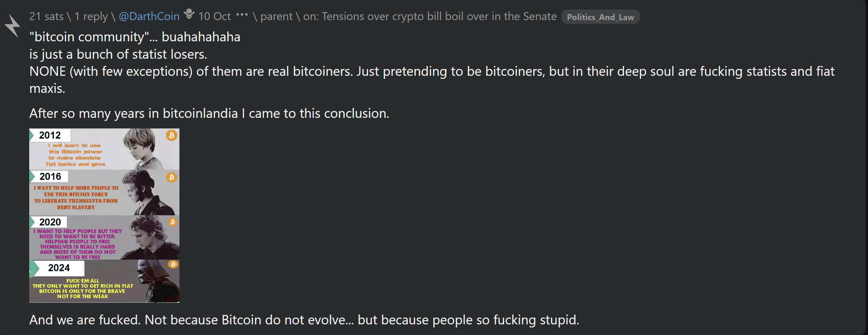Zap the comment with the lightning bolt
The image size is (868, 335).
pos(12,25)
